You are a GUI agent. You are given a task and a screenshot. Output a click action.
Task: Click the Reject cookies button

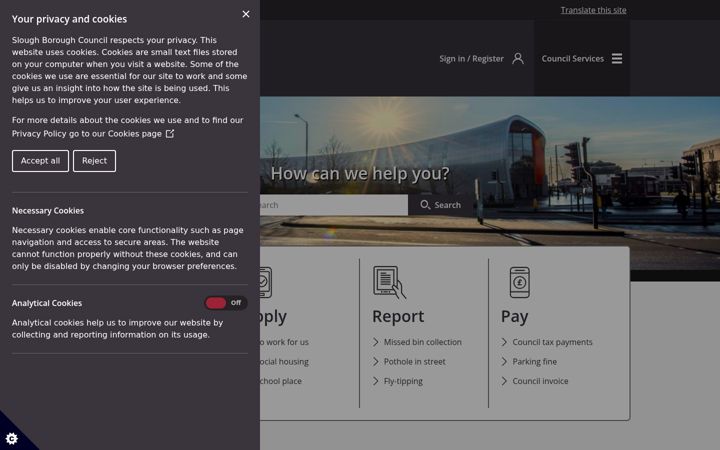[94, 161]
